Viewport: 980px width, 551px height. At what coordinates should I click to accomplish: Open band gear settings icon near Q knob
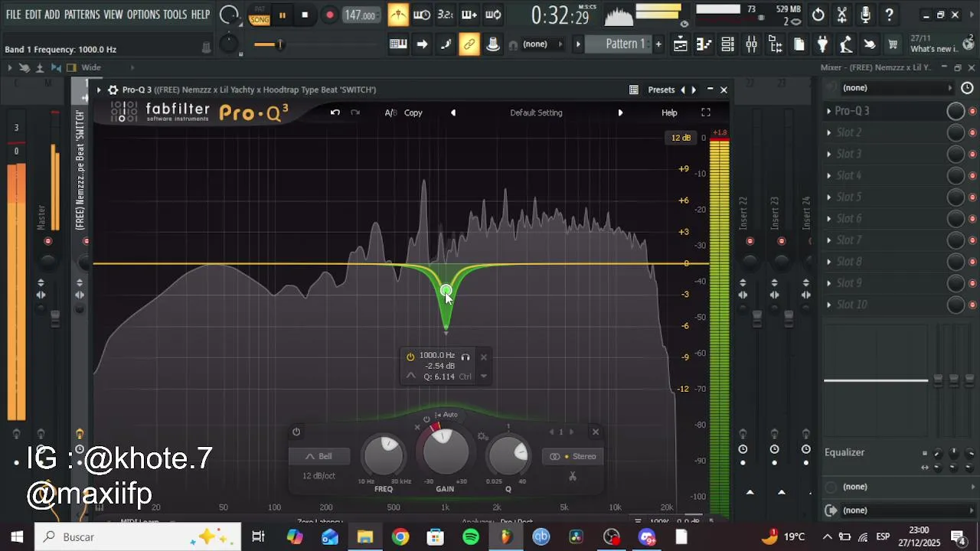(482, 436)
